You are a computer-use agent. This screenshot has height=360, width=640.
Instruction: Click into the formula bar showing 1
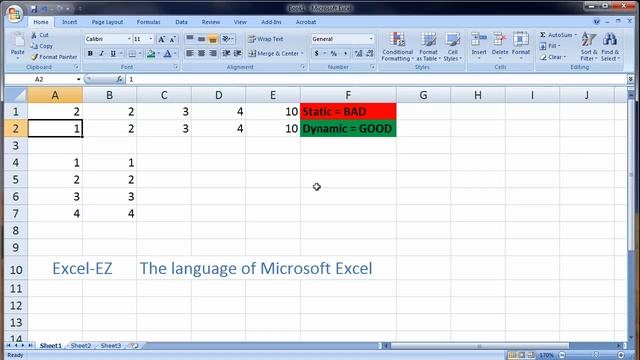pos(376,79)
